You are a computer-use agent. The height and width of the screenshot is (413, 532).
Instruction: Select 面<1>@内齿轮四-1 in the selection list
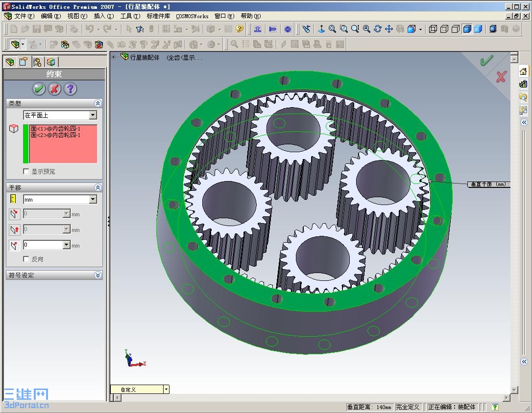coord(56,129)
